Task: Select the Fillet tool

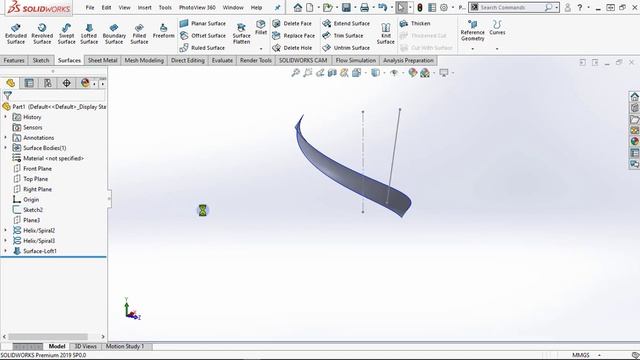Action: click(x=261, y=27)
